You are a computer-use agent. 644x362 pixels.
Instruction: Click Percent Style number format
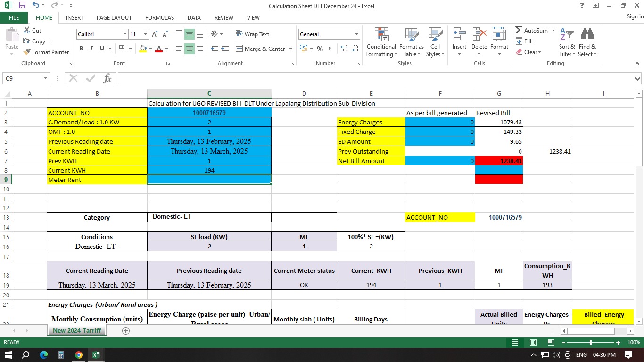(x=320, y=49)
